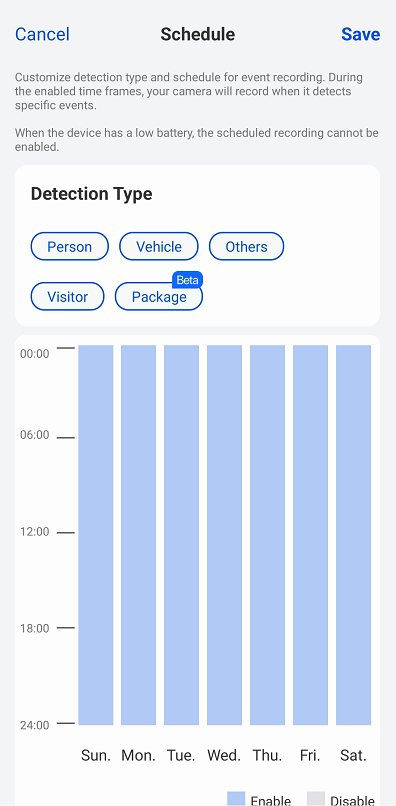Viewport: 396px width, 806px height.
Task: Select the Sunday schedule bar
Action: tap(96, 535)
